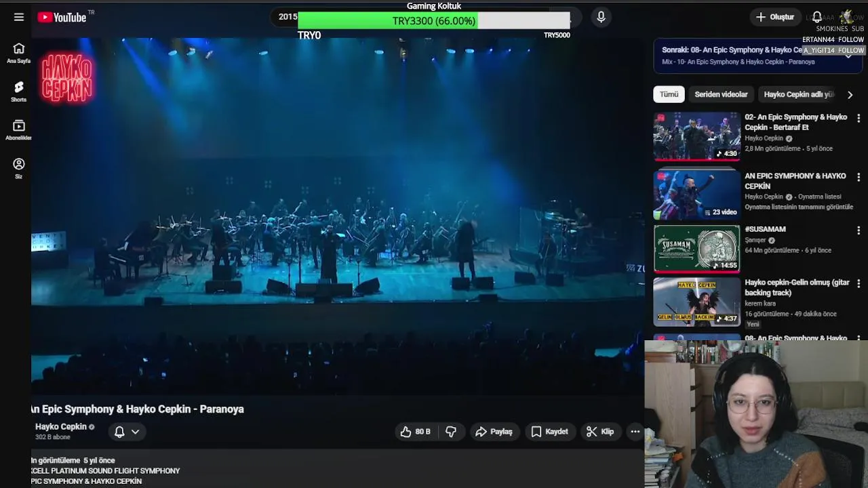Dislike the video with thumbs down
The height and width of the screenshot is (488, 868).
coord(451,432)
